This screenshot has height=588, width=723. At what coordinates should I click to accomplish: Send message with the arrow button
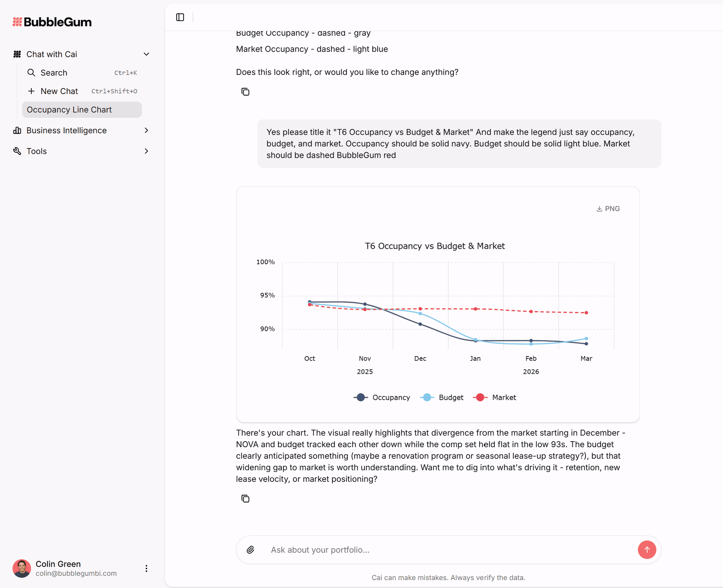(647, 550)
